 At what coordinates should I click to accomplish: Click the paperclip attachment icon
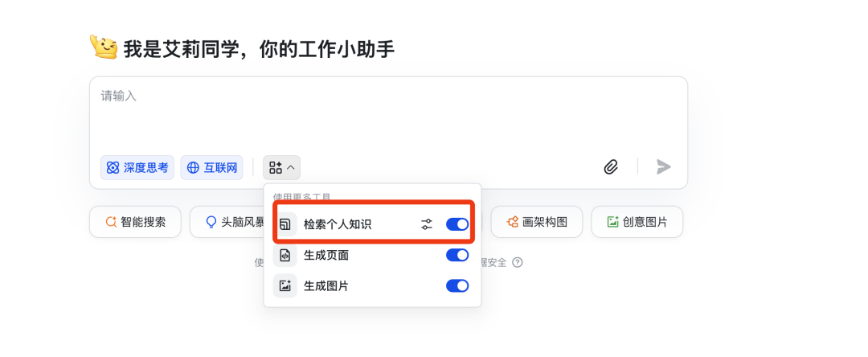click(x=611, y=166)
